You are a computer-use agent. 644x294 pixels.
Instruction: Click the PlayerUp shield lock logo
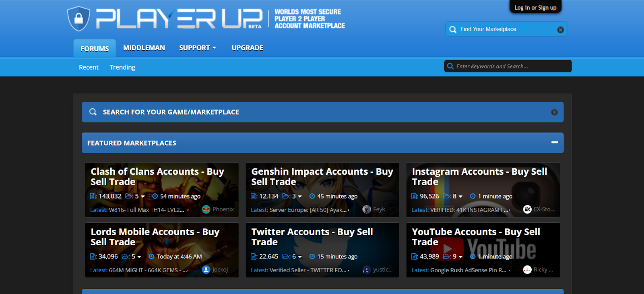pos(78,19)
